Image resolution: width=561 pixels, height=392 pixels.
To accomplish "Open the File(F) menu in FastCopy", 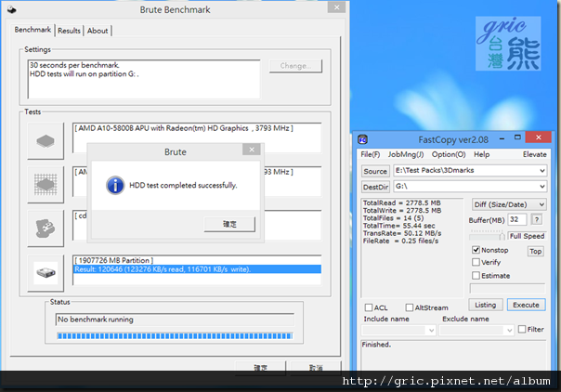I will point(371,154).
